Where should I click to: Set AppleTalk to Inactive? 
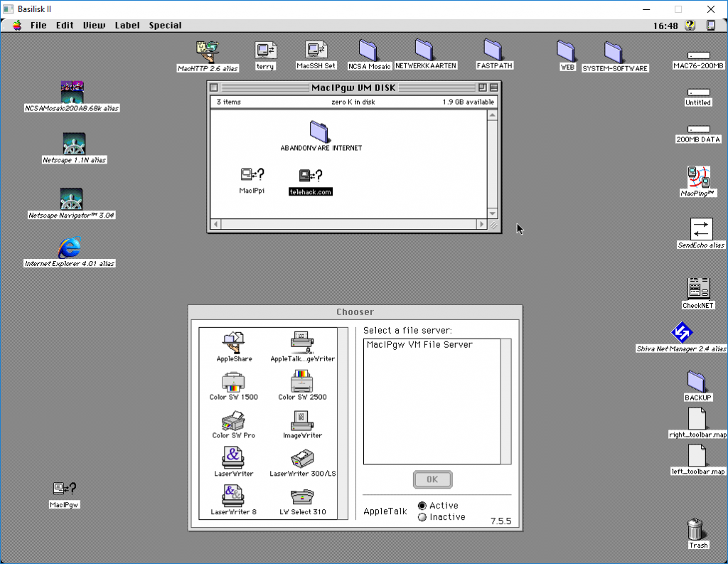422,517
